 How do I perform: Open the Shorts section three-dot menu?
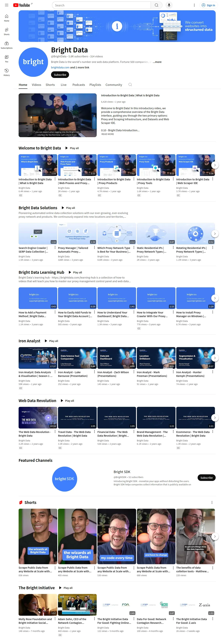[x=212, y=502]
